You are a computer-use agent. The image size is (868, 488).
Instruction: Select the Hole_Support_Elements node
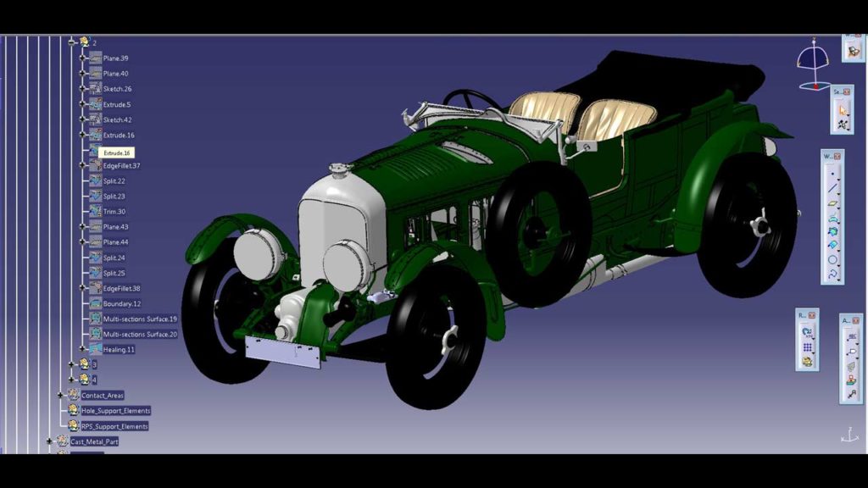tap(117, 410)
